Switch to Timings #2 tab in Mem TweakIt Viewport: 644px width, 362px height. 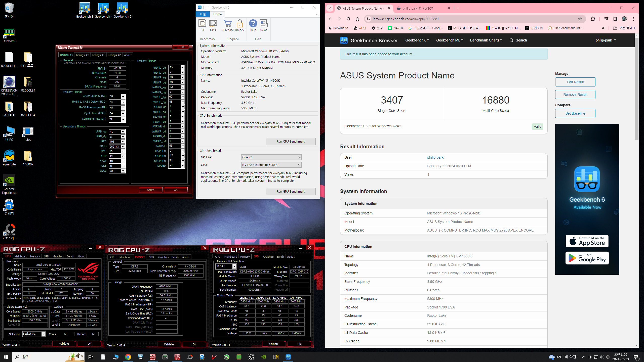(x=82, y=55)
